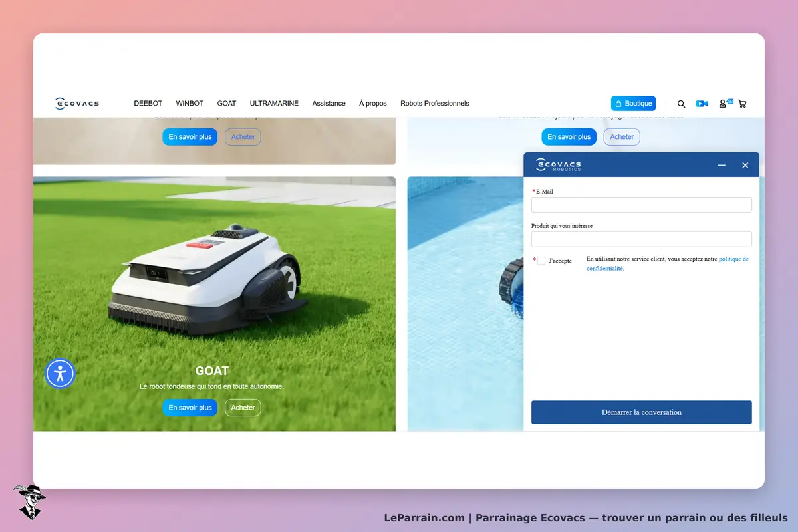Click the text 'Le robot tondeuse qui tond en toute autonomie.'
This screenshot has height=532, width=798.
click(211, 386)
